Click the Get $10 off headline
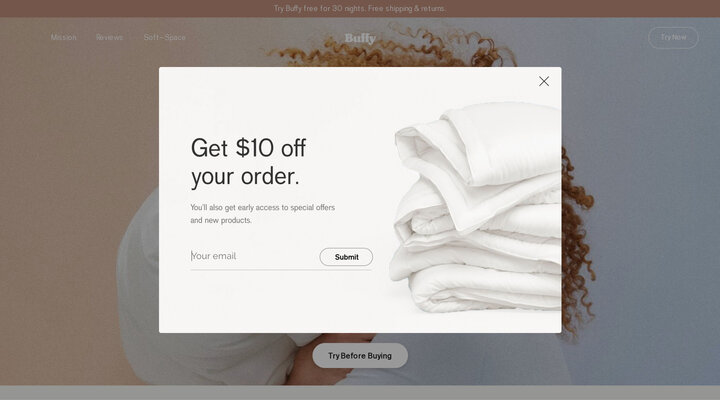The width and height of the screenshot is (720, 400). pos(248,162)
